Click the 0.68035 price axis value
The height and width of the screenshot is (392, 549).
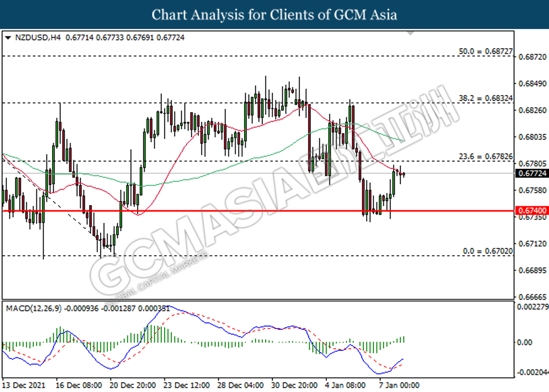(x=533, y=137)
